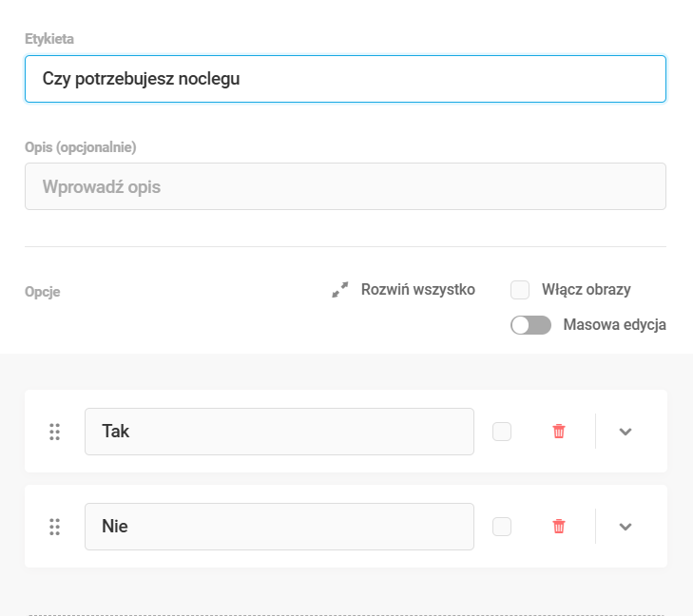Viewport: 693px width, 616px height.
Task: Click the Rozwiń wszystko text link
Action: [417, 290]
